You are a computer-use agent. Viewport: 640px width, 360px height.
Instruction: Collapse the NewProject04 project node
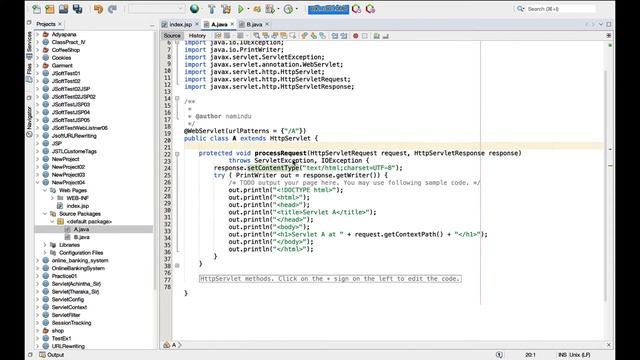tap(38, 182)
